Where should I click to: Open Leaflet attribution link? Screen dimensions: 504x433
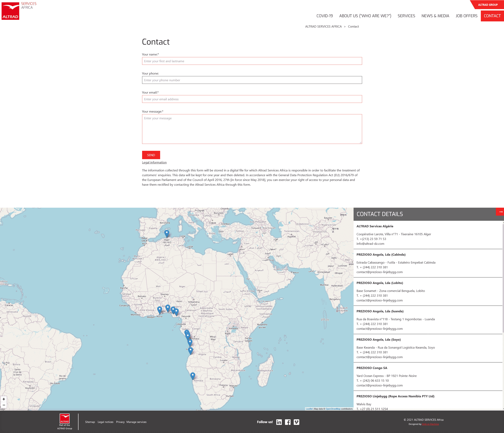[x=309, y=409]
